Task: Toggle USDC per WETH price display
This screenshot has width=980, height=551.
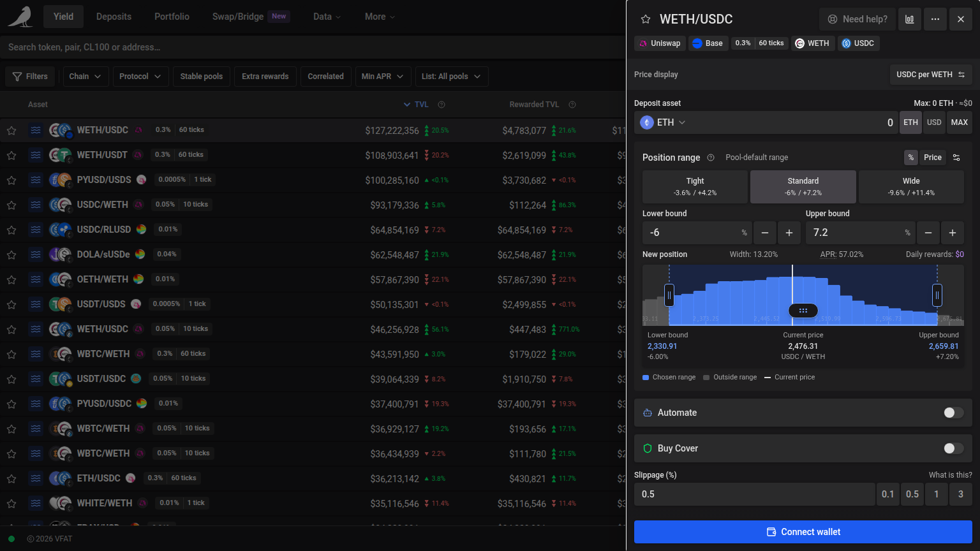Action: click(931, 75)
